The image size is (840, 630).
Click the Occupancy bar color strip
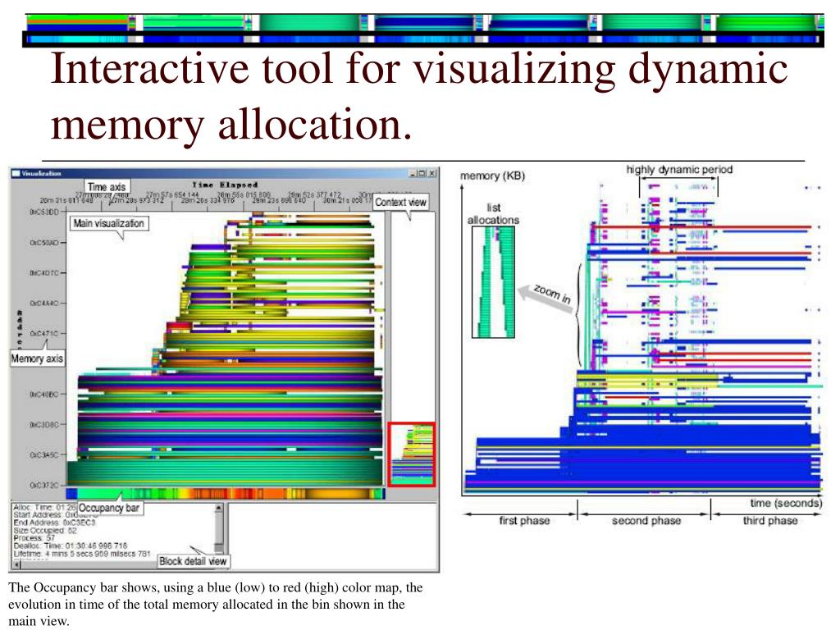click(x=246, y=493)
